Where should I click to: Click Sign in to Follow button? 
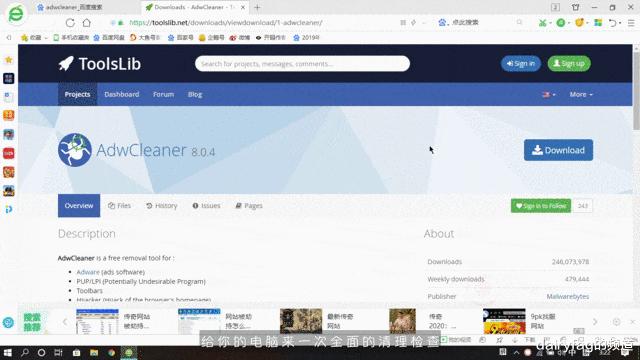541,206
